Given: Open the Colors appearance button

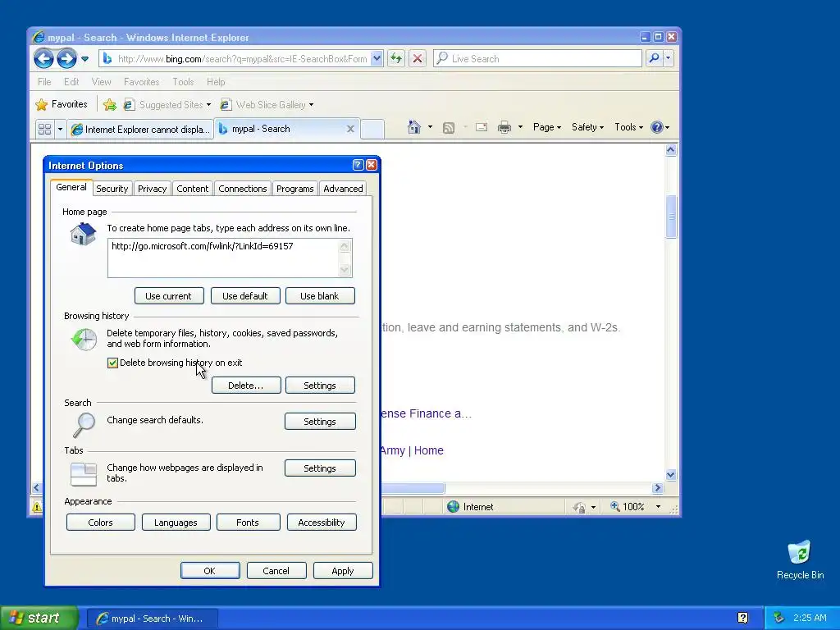Looking at the screenshot, I should [x=101, y=523].
